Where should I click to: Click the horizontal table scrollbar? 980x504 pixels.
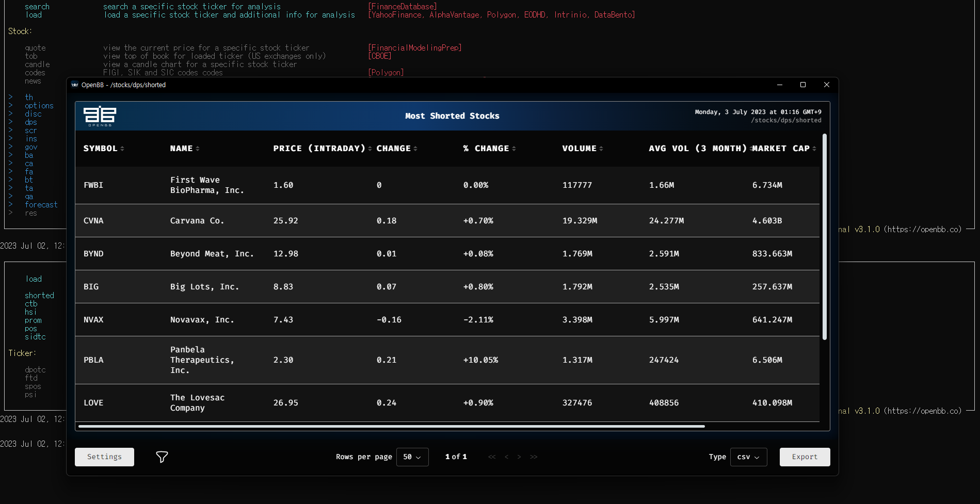[x=391, y=427]
